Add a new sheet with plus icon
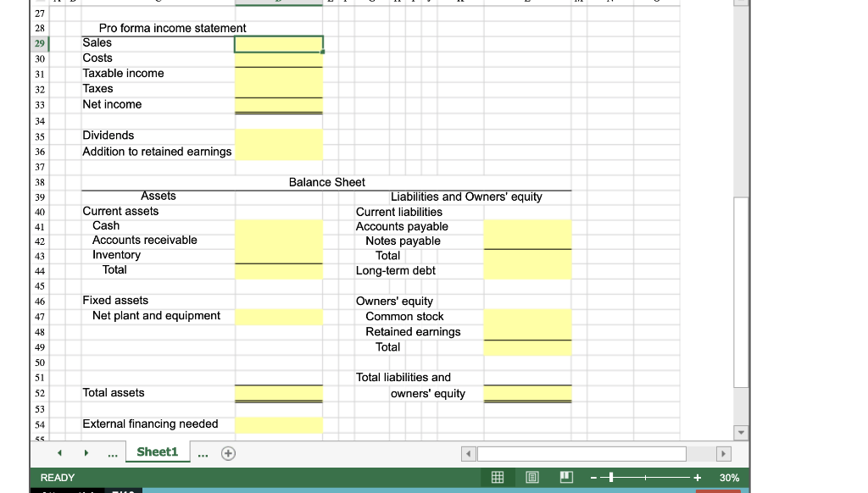The image size is (868, 493). tap(228, 453)
